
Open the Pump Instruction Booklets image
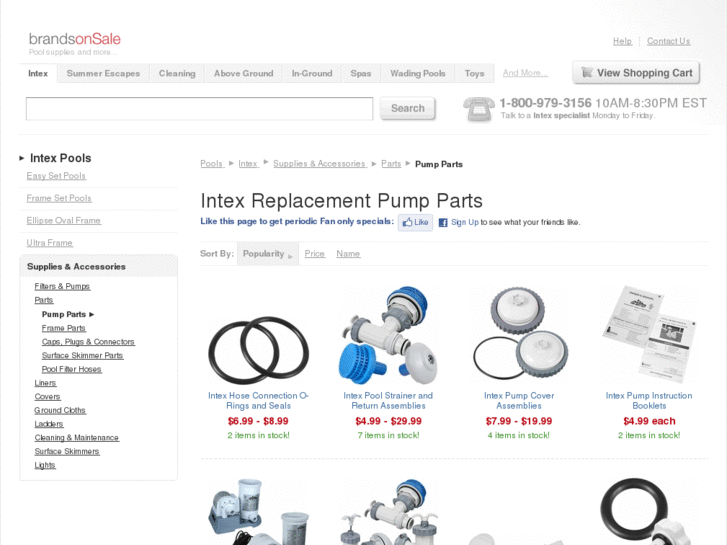tap(649, 334)
